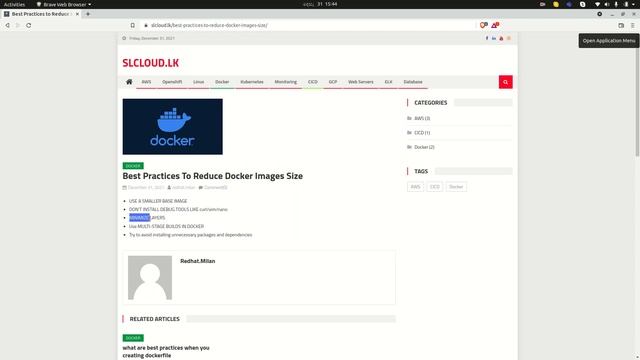Open the YouTube social icon in header
The width and height of the screenshot is (640, 360).
tap(501, 38)
